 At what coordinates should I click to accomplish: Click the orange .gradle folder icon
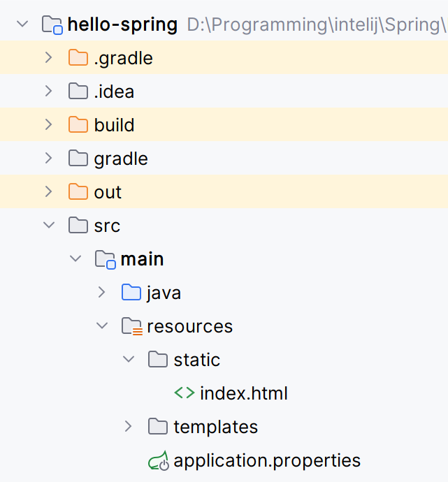78,58
